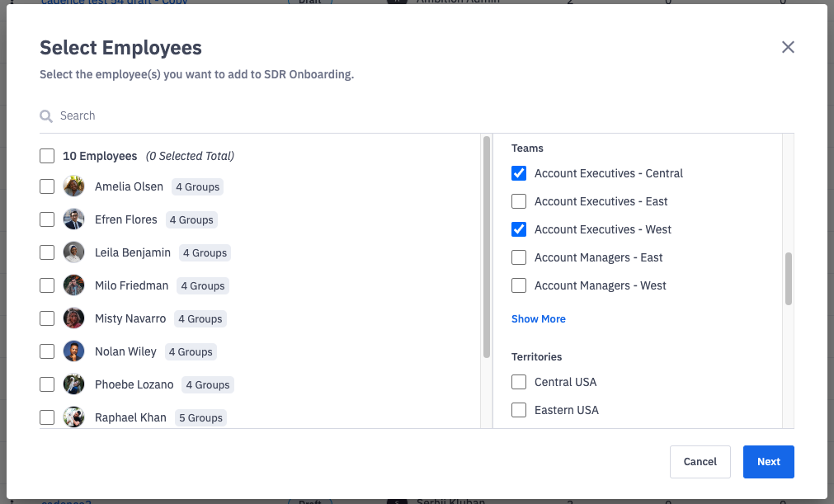
Task: Click Nolan Wiley's avatar
Action: coord(74,351)
